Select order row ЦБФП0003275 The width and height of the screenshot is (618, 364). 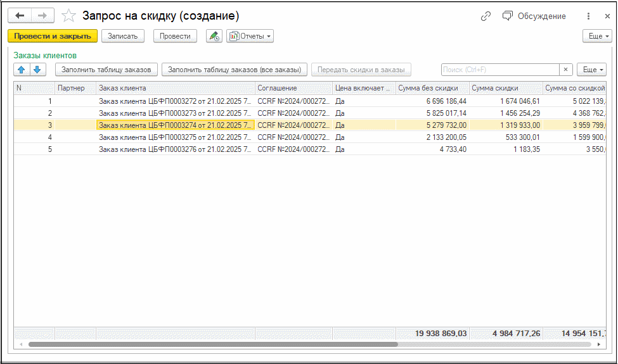pos(176,137)
